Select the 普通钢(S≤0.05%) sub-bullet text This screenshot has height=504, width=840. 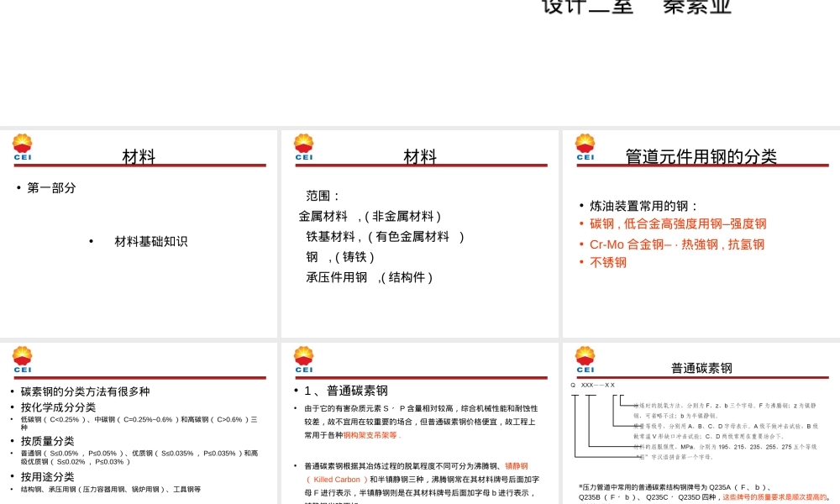139,457
